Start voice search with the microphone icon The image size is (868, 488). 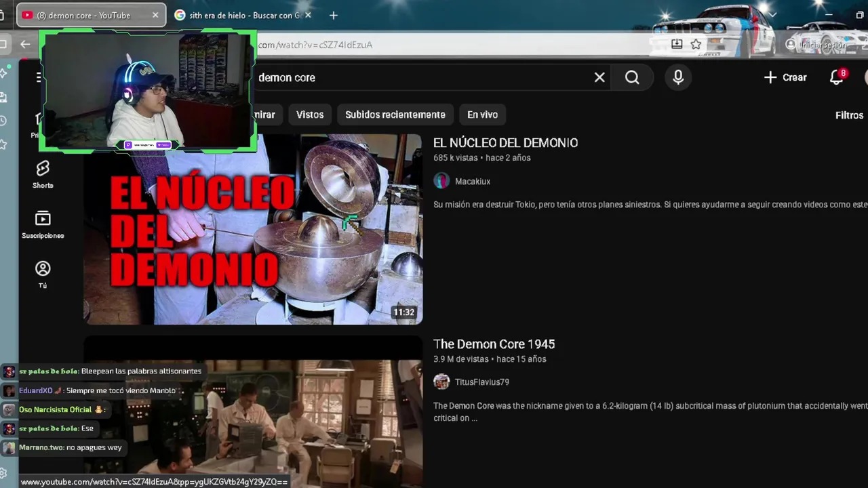[x=678, y=77]
